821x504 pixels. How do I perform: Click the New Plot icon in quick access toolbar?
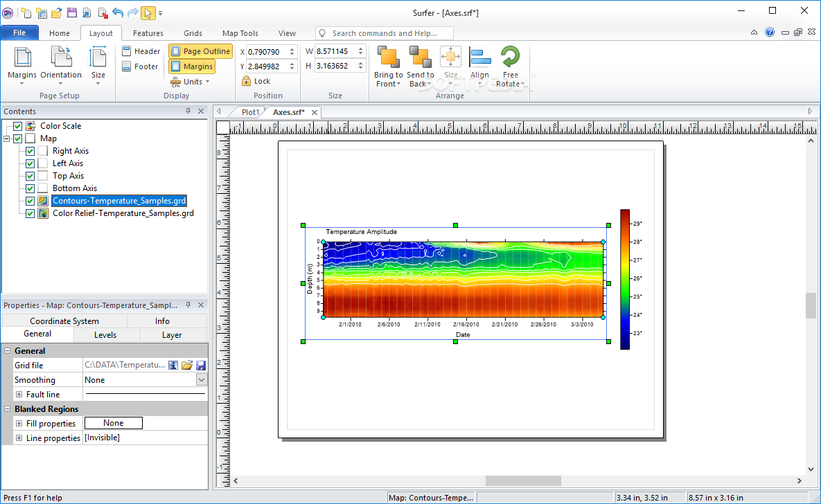25,12
